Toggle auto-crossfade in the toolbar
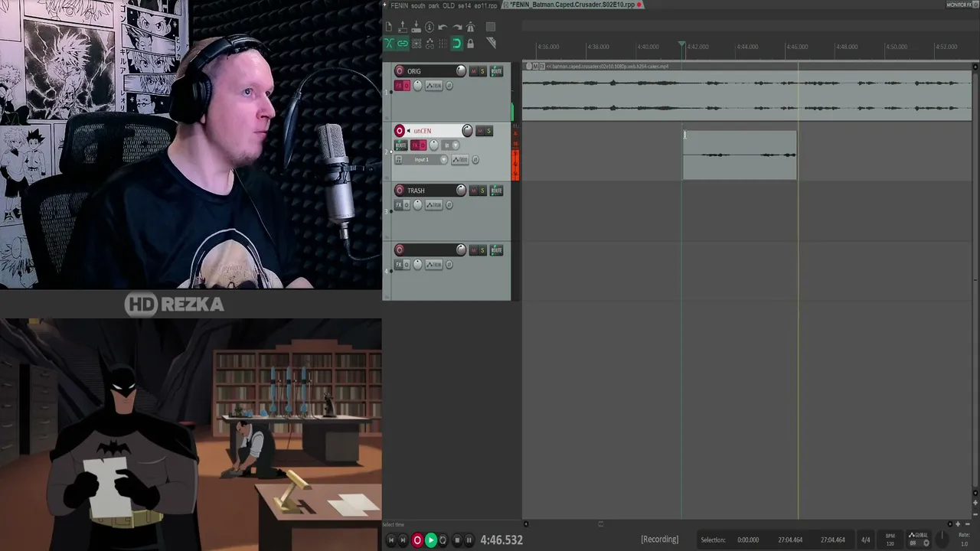 pyautogui.click(x=389, y=44)
